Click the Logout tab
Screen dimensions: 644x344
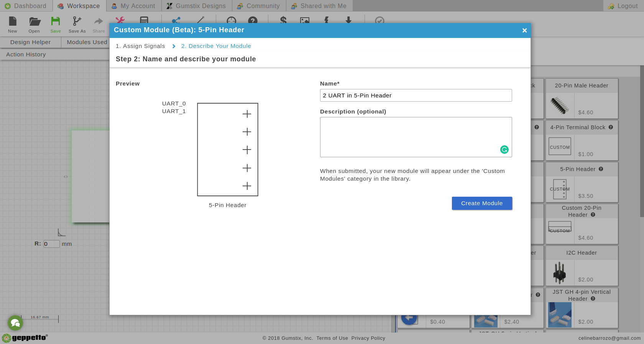tap(624, 6)
